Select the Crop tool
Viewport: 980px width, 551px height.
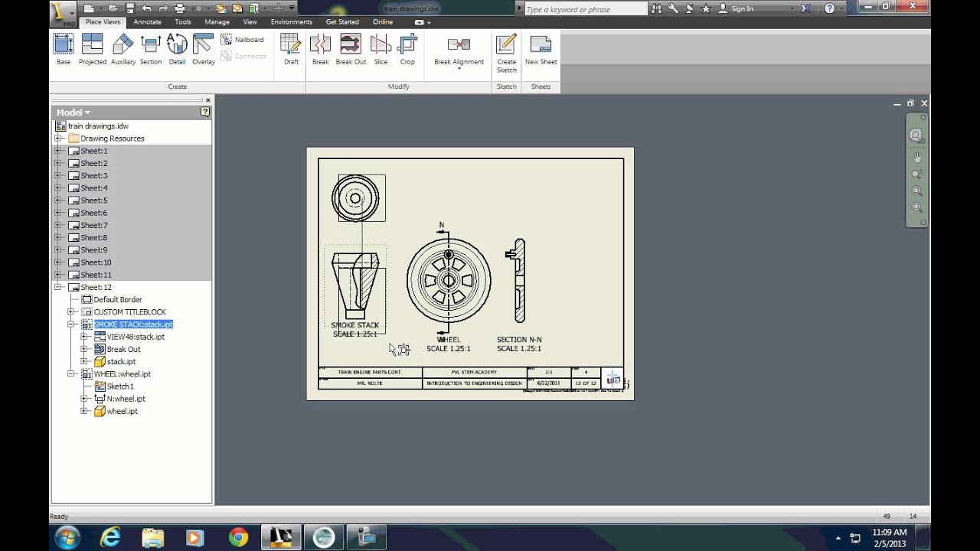pos(407,50)
